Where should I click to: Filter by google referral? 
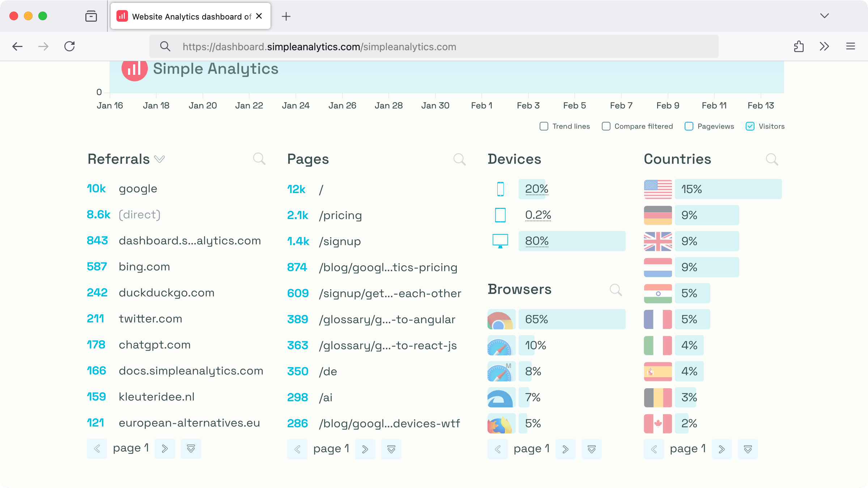(x=138, y=189)
